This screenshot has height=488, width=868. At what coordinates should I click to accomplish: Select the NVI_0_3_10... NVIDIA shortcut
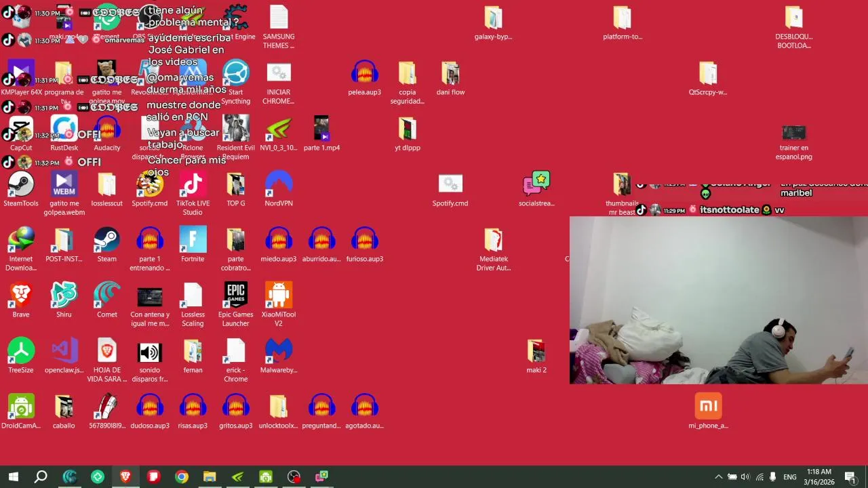pyautogui.click(x=279, y=134)
